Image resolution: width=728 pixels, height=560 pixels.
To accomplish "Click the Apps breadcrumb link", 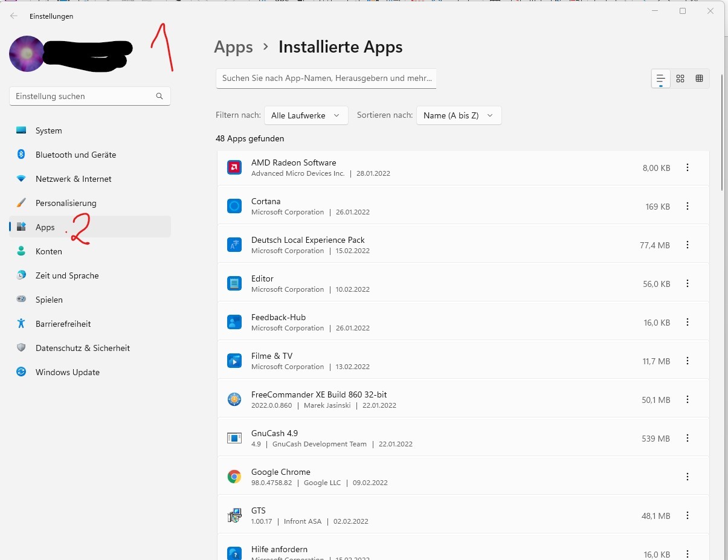I will 233,47.
